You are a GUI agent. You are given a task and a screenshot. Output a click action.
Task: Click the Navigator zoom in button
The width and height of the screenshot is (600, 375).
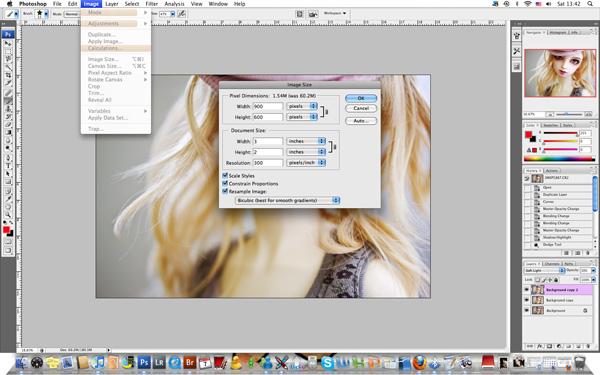tap(588, 114)
